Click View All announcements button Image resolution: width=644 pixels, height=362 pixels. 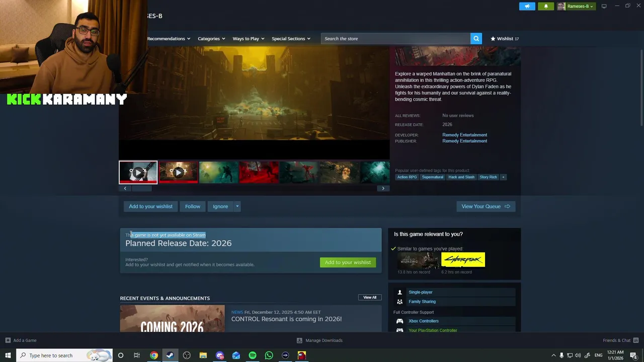[x=370, y=297]
